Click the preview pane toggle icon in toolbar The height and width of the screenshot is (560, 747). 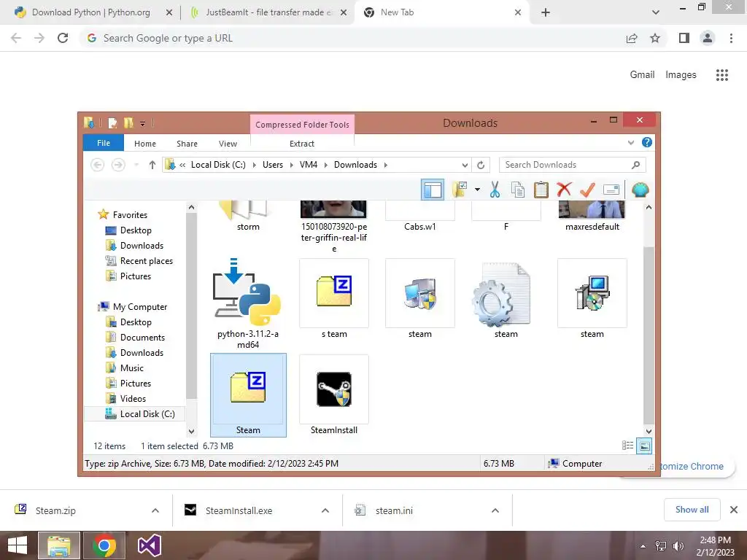432,190
